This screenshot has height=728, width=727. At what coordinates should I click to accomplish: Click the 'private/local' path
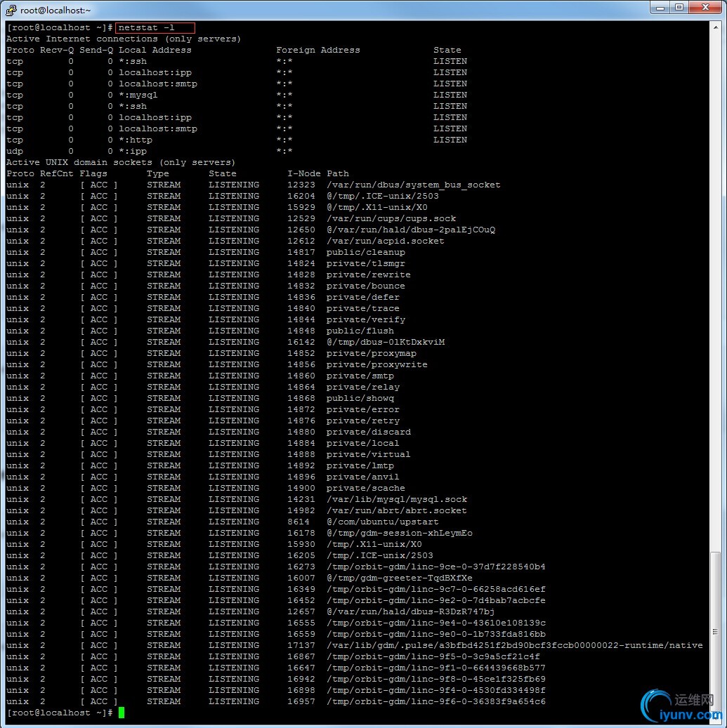(363, 443)
